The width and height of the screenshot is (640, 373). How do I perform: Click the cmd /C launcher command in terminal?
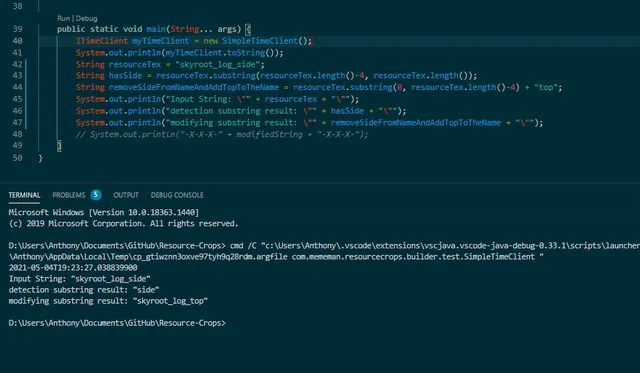coord(435,246)
